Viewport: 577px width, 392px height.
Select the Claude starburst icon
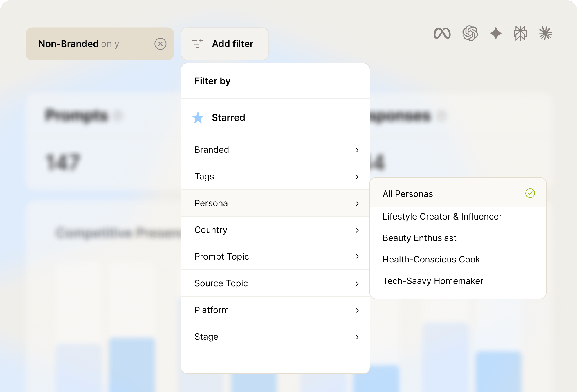[x=545, y=33]
